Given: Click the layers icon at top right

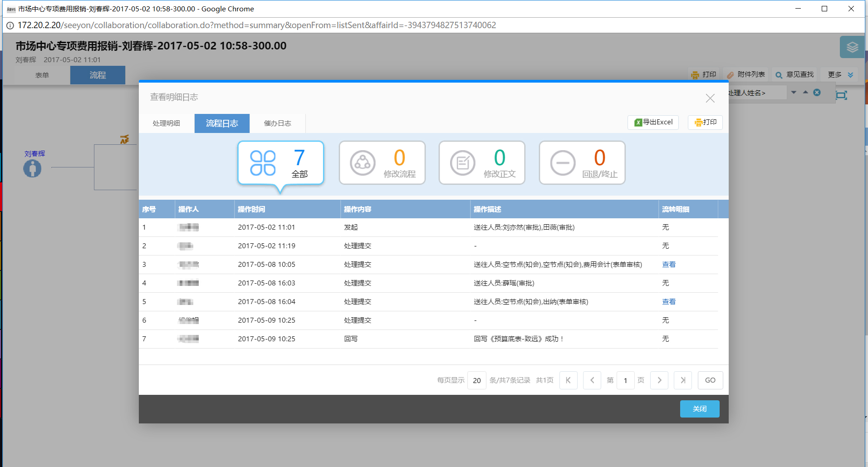Looking at the screenshot, I should pyautogui.click(x=852, y=47).
